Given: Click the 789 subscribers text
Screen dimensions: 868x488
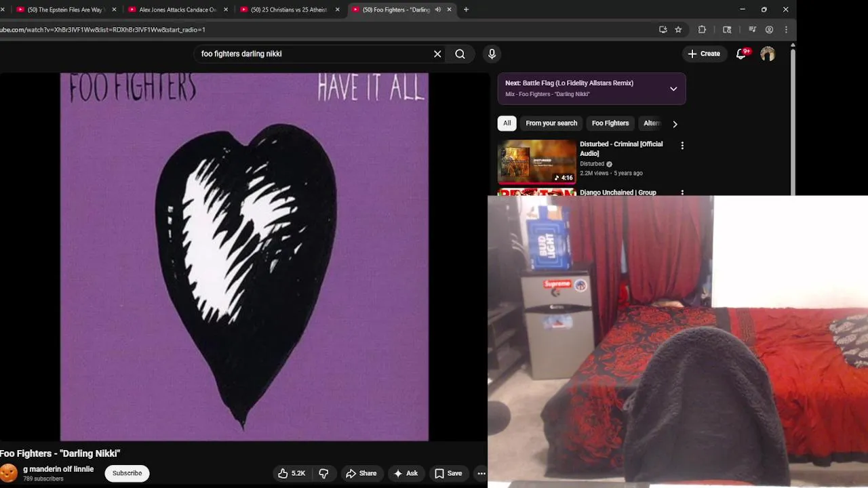Looking at the screenshot, I should coord(43,479).
